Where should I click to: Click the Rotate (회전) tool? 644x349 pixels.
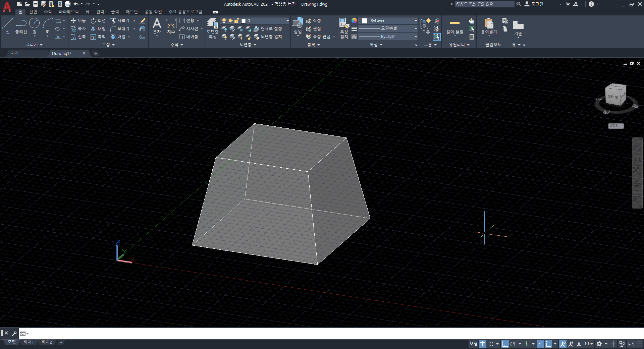pos(98,21)
